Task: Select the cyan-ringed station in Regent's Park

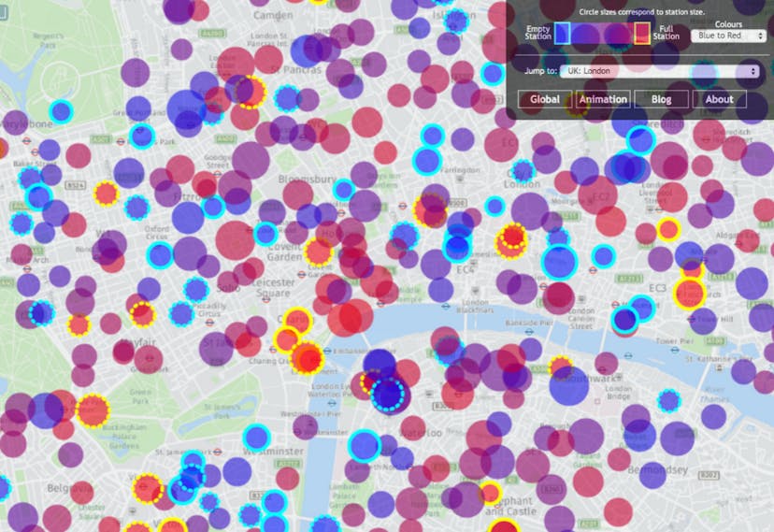Action: (x=62, y=111)
